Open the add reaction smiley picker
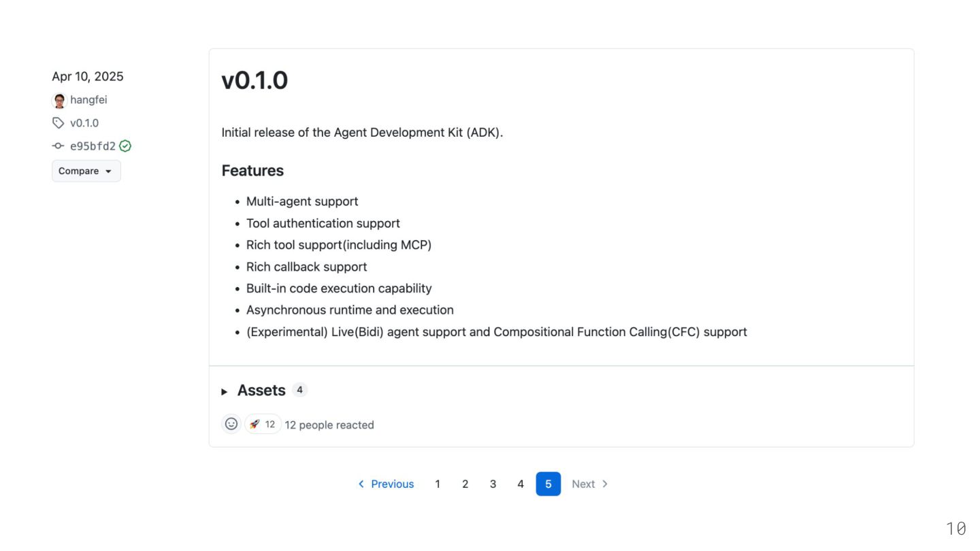Viewport: 980px width, 551px height. click(231, 424)
